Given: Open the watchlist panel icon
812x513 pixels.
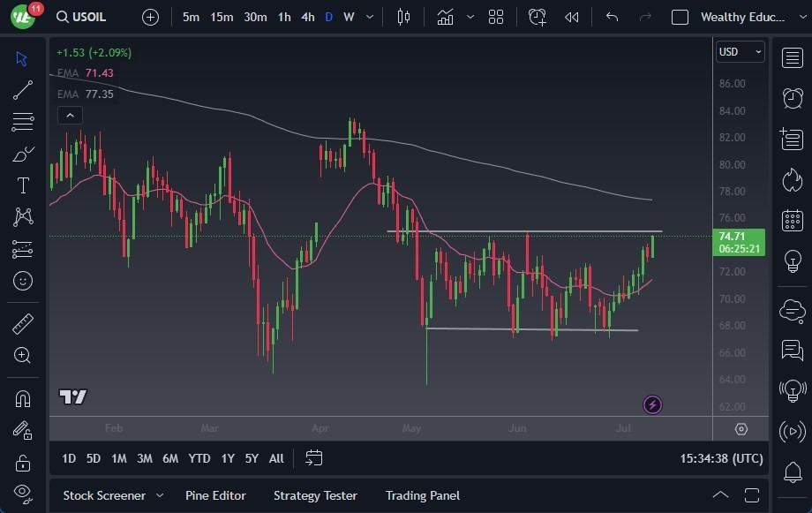Looking at the screenshot, I should click(x=793, y=58).
